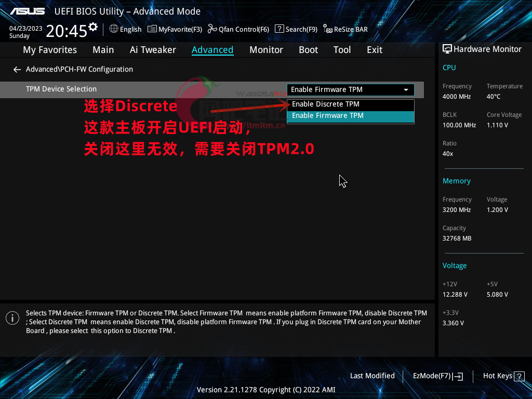Click the 04/23/2023 date text

26,29
